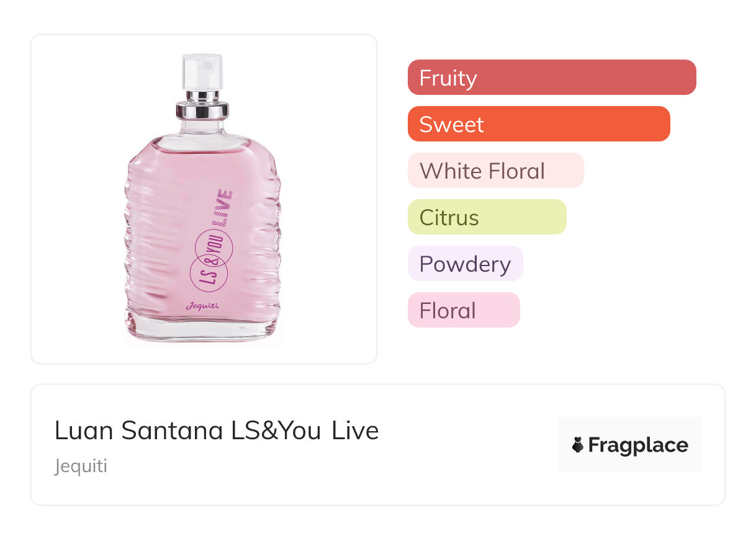Click the clear glass base of the bottle
Image resolution: width=756 pixels, height=536 pixels.
click(202, 329)
